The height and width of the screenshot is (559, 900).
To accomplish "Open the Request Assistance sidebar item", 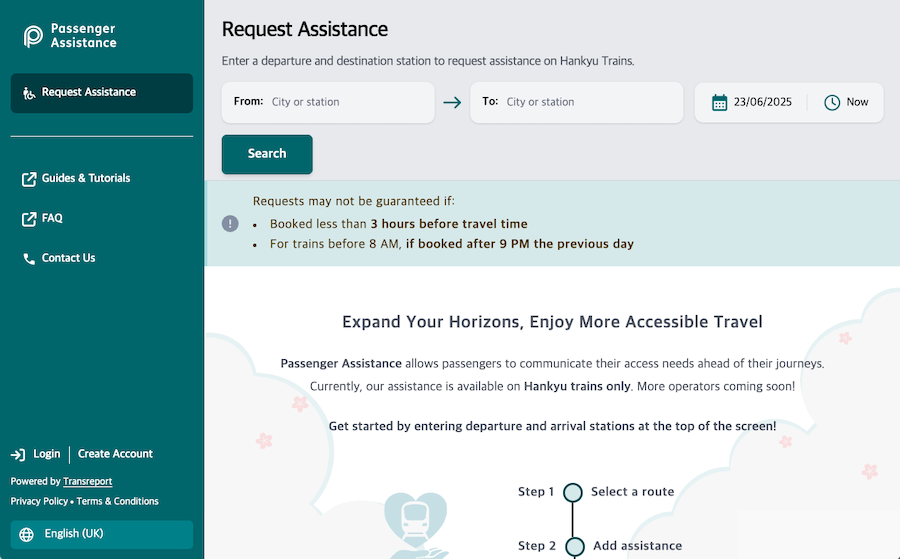I will click(x=102, y=93).
